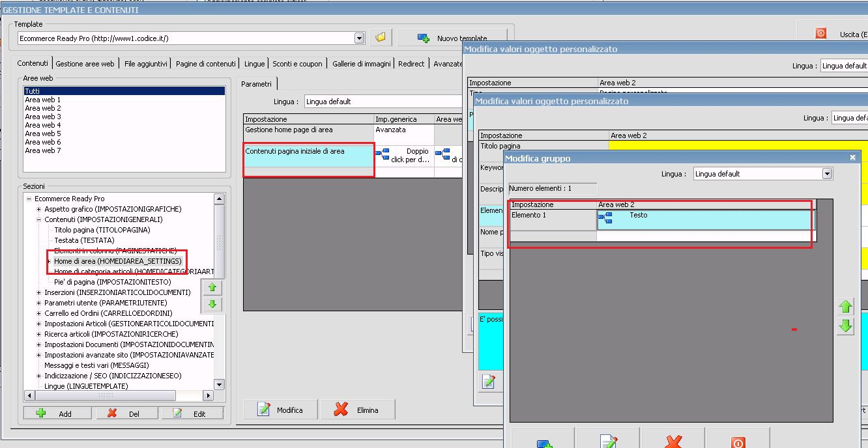This screenshot has height=448, width=868.
Task: Select Area web 4 in the list
Action: [x=124, y=125]
